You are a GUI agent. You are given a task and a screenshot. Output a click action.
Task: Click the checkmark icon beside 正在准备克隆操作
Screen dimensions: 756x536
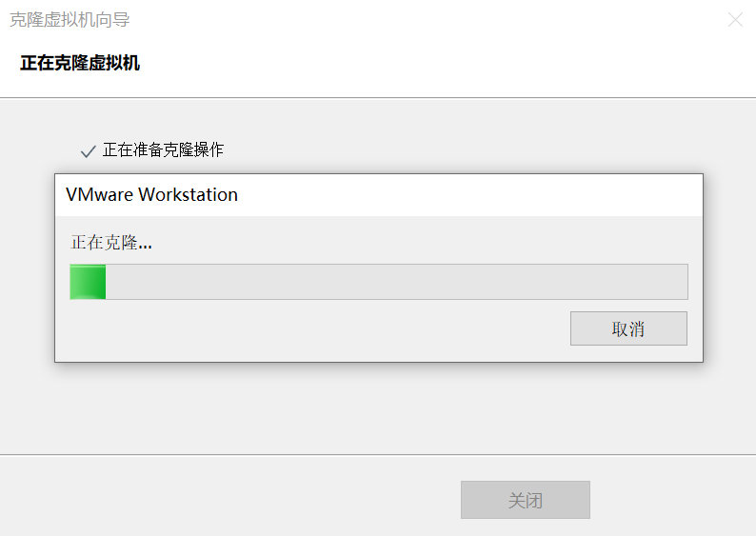pos(88,151)
